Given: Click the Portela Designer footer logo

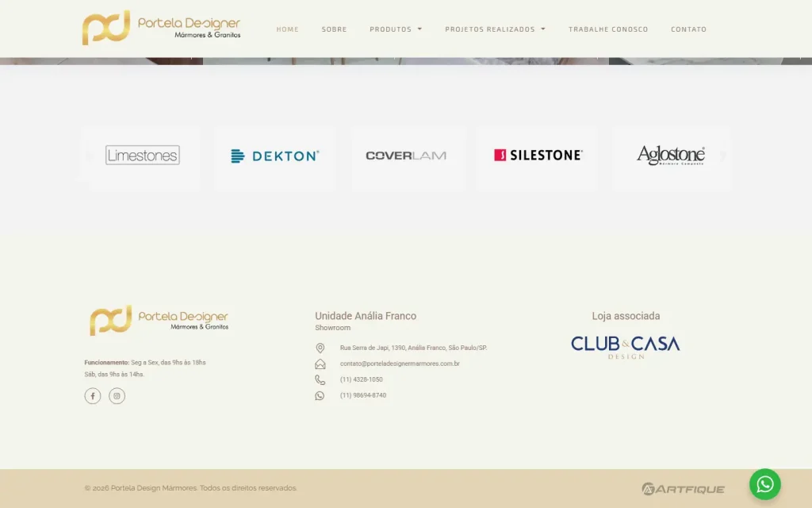Looking at the screenshot, I should click(x=159, y=321).
